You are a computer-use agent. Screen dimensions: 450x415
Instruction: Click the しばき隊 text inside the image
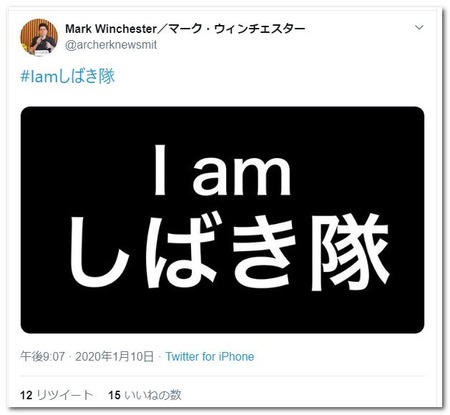pyautogui.click(x=229, y=252)
